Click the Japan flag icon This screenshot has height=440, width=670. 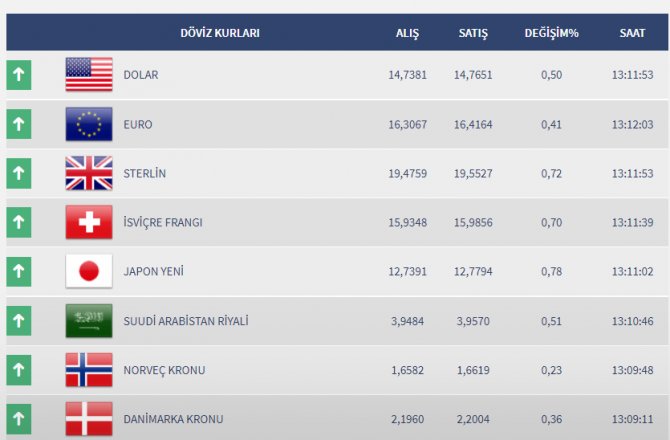(x=89, y=271)
